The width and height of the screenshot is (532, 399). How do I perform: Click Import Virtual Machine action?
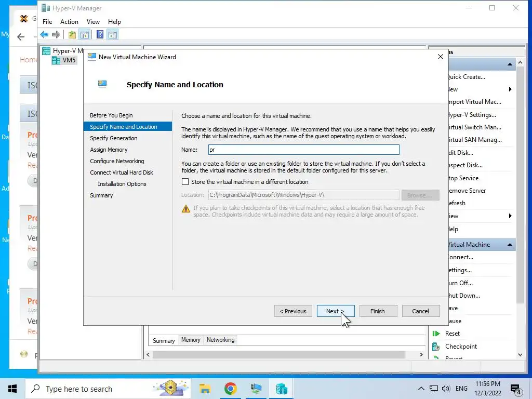pos(474,102)
